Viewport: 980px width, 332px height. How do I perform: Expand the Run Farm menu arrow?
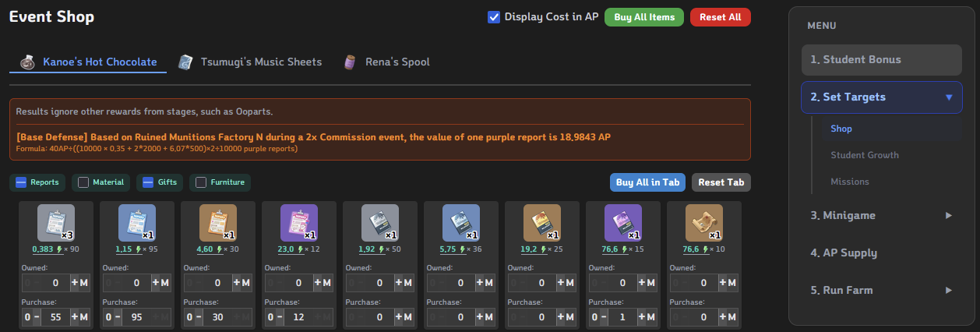point(949,290)
